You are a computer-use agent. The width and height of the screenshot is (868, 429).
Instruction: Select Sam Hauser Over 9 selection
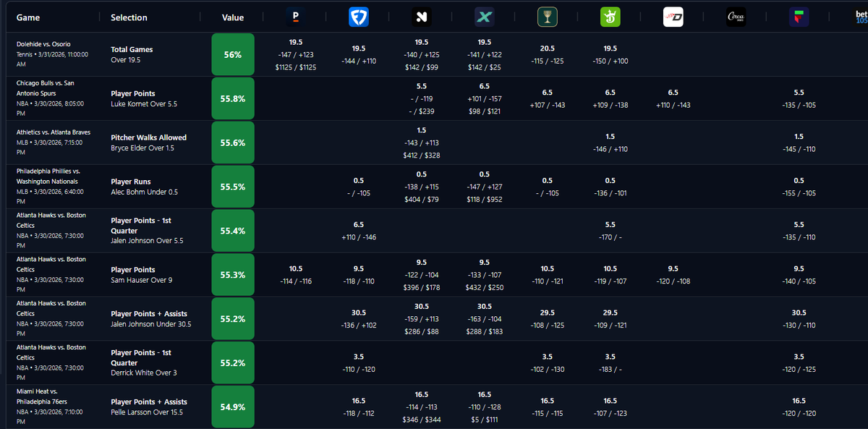(142, 276)
